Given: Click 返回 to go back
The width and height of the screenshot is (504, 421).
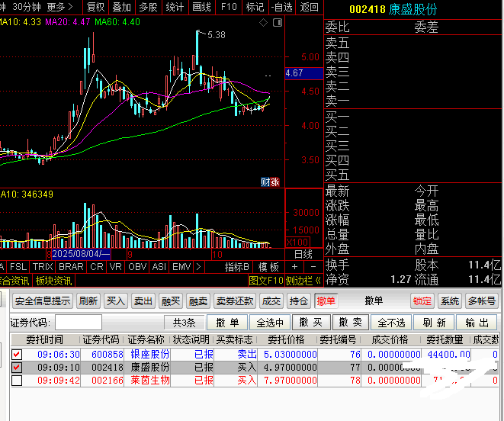Looking at the screenshot, I should 310,7.
